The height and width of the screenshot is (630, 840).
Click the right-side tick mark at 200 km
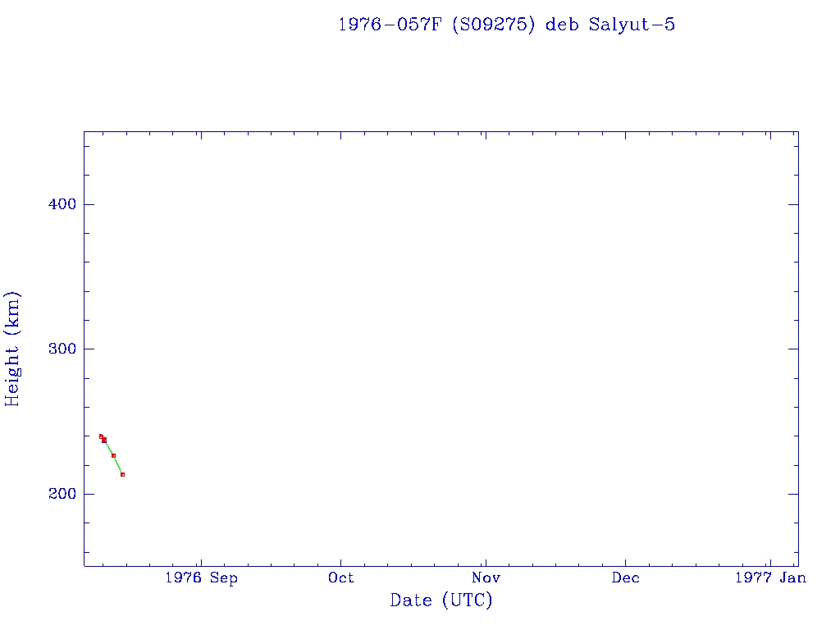[x=792, y=494]
